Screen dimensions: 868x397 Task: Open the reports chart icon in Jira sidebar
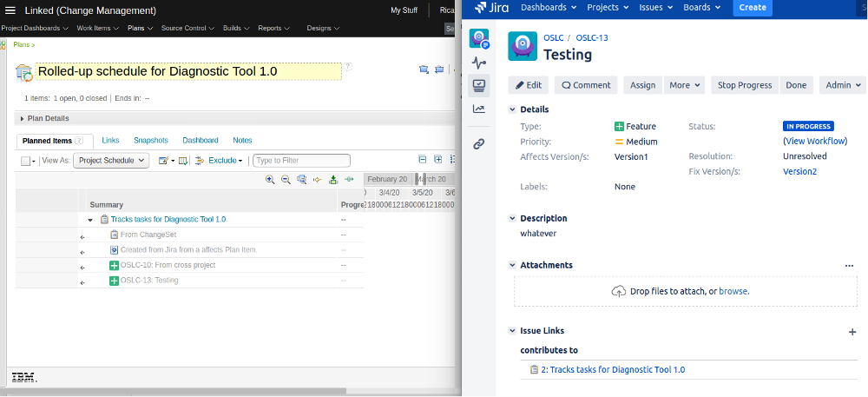479,109
